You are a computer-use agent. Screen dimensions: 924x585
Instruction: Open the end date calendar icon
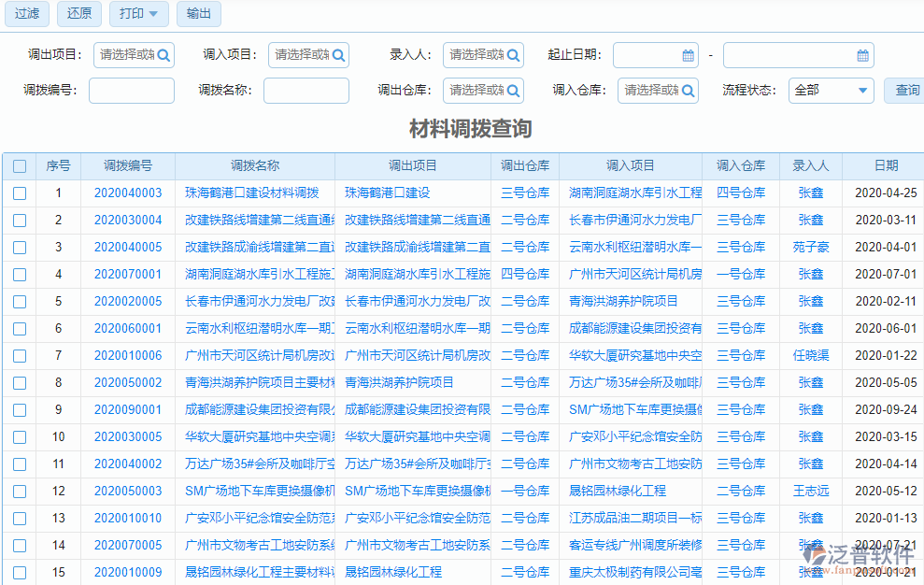point(863,55)
